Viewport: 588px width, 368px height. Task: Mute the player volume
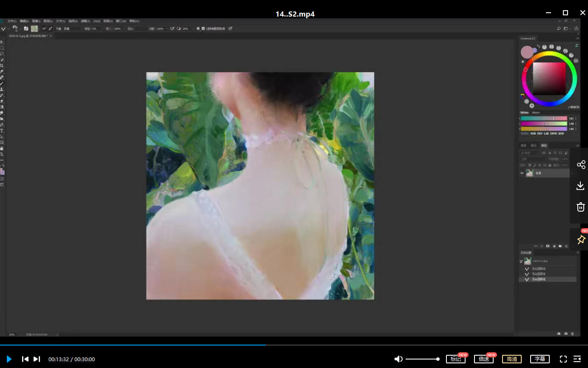398,359
